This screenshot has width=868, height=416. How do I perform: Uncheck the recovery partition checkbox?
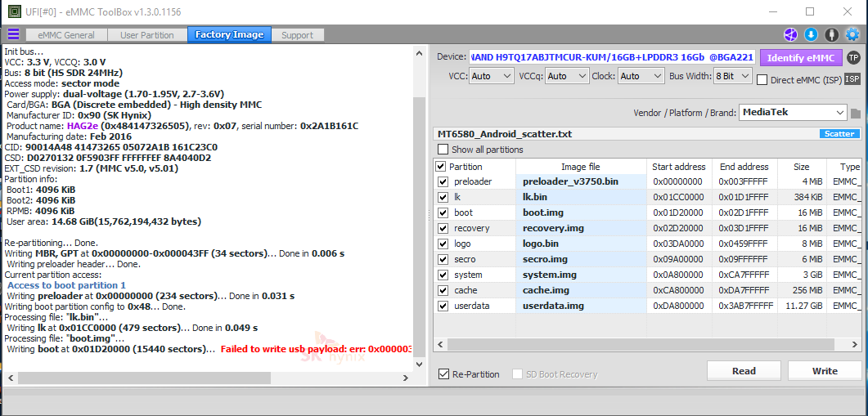(x=443, y=229)
